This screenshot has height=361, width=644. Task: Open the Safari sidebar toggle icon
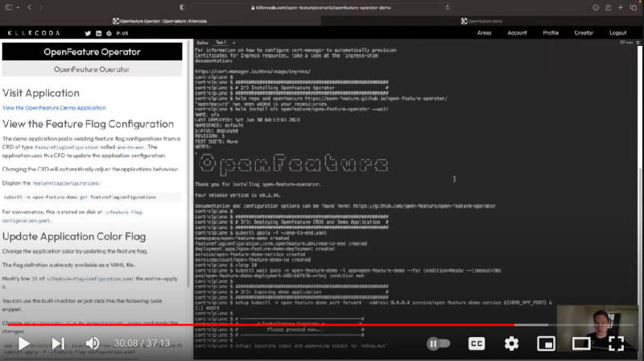(9, 7)
